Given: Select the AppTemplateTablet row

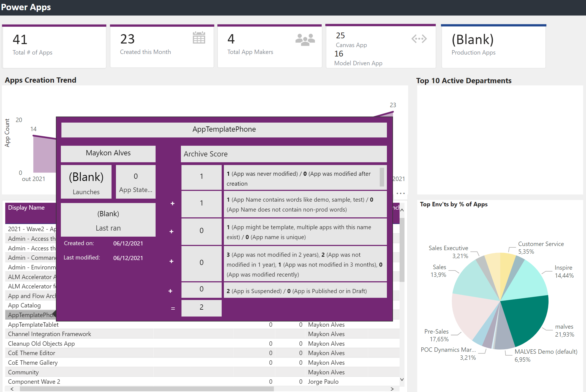Looking at the screenshot, I should 33,325.
